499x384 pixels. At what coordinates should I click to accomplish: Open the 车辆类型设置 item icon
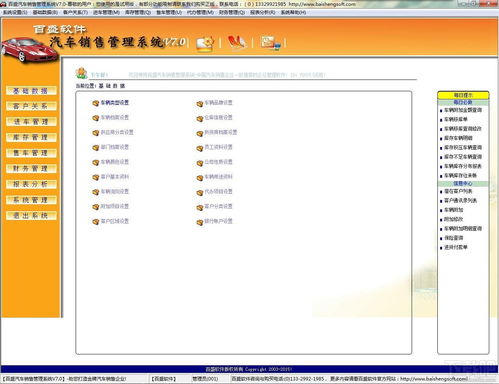[96, 103]
